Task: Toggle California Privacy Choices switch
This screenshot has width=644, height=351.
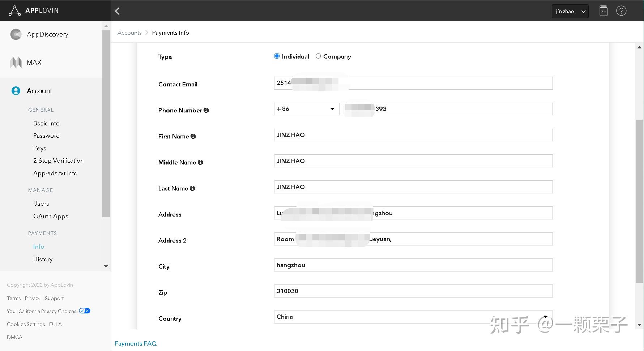Action: pyautogui.click(x=85, y=311)
